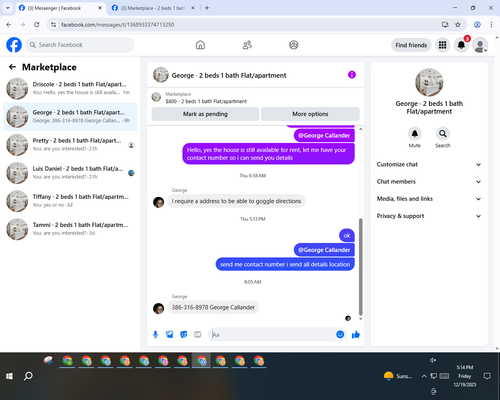Open the Home feed icon
This screenshot has width=500, height=400.
click(x=200, y=45)
